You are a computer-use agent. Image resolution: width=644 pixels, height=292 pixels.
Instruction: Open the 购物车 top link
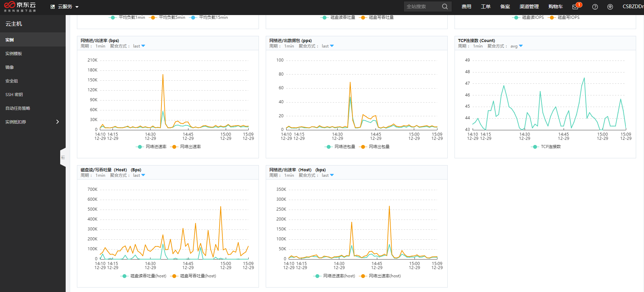click(555, 7)
